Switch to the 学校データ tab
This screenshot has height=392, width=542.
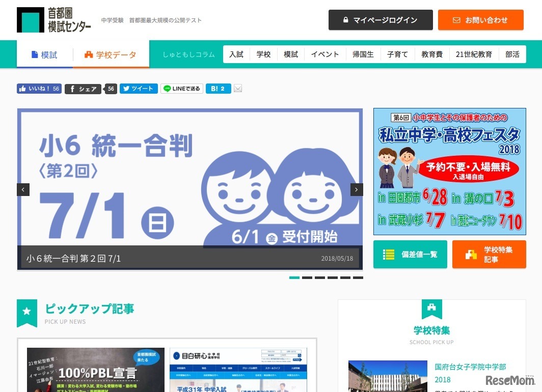click(x=111, y=54)
